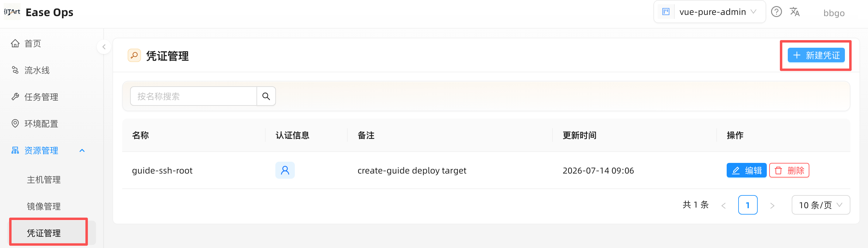
Task: Click the 新建凭证 button
Action: pos(816,55)
